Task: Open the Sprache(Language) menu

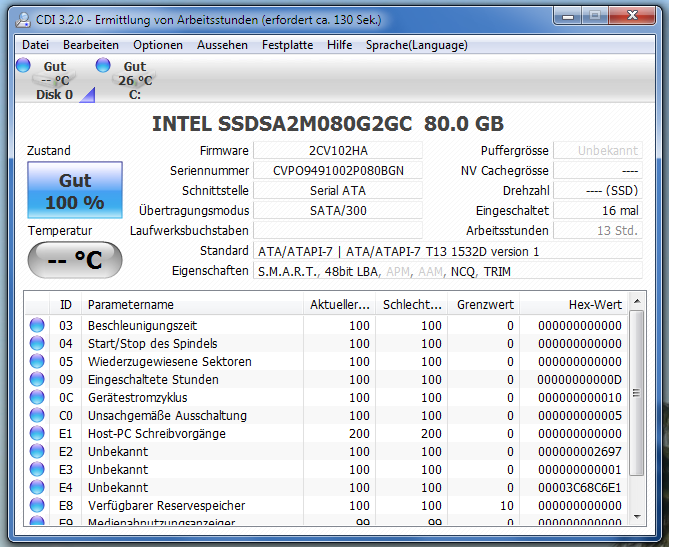Action: 416,45
